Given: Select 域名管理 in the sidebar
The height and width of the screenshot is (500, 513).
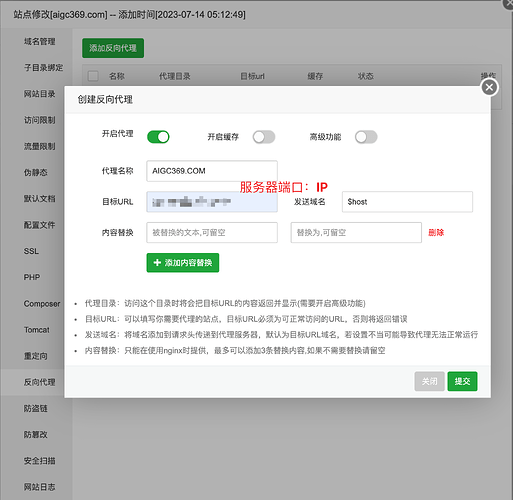Looking at the screenshot, I should tap(39, 41).
